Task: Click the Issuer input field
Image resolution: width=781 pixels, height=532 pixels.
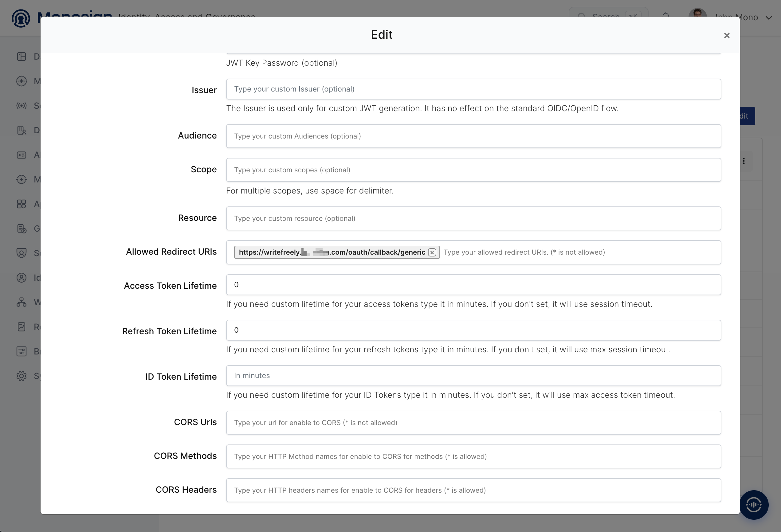Action: [473, 89]
